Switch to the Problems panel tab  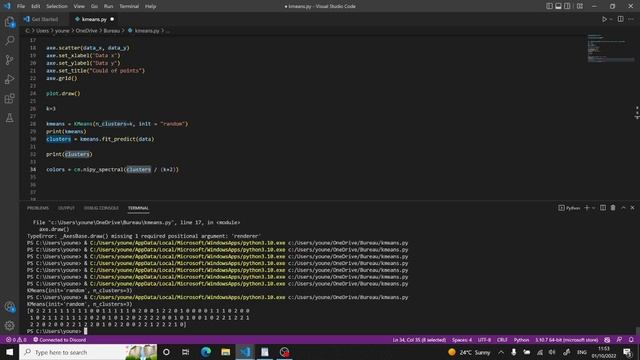(x=38, y=208)
